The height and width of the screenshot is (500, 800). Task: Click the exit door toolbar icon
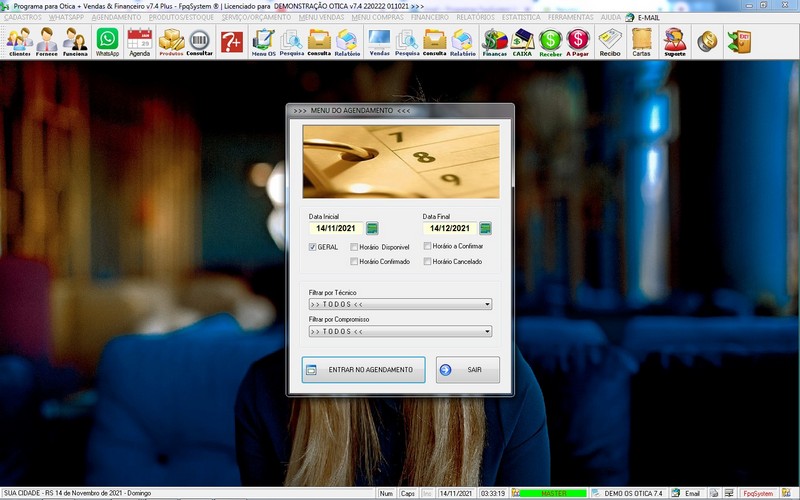[739, 42]
